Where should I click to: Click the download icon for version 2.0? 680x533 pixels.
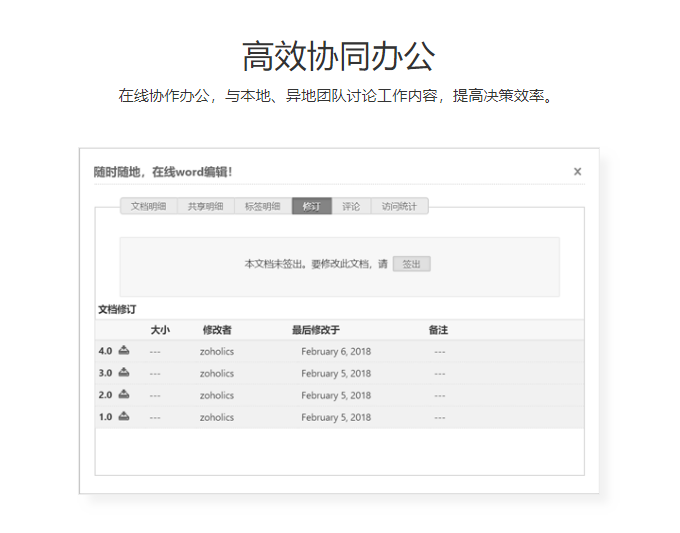pos(124,394)
